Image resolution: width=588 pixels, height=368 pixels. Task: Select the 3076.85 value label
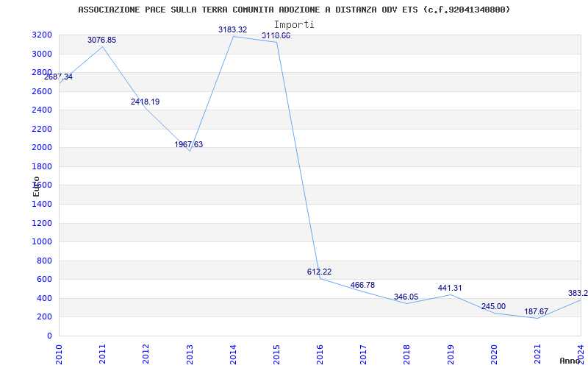tap(102, 40)
